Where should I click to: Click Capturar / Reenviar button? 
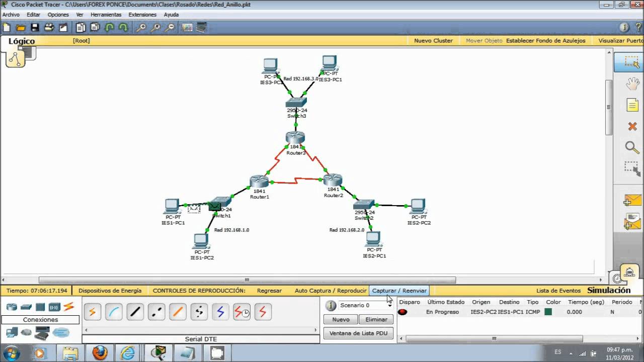pos(399,291)
